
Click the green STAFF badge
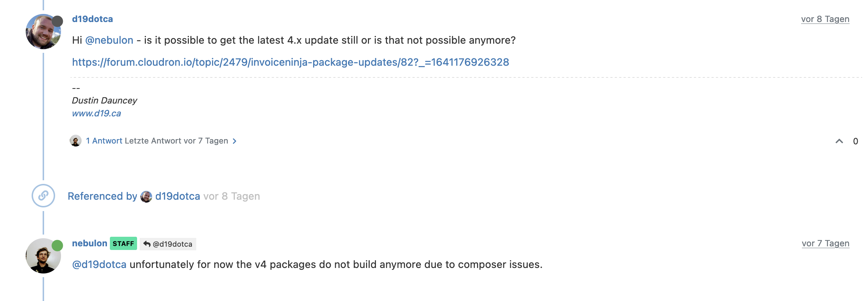point(123,243)
